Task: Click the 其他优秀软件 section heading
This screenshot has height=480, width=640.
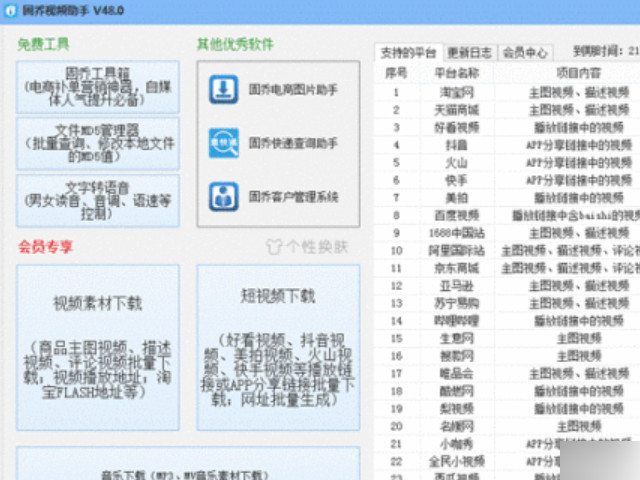Action: coord(235,44)
